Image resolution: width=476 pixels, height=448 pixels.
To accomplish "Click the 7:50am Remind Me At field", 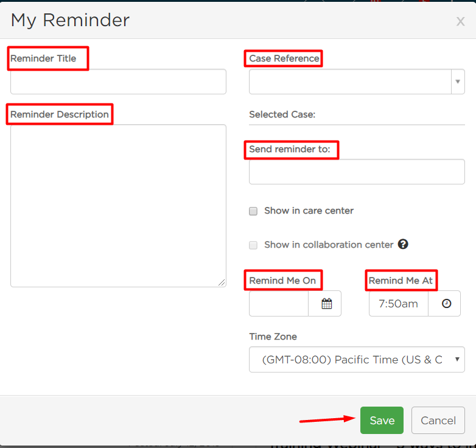I will point(399,304).
